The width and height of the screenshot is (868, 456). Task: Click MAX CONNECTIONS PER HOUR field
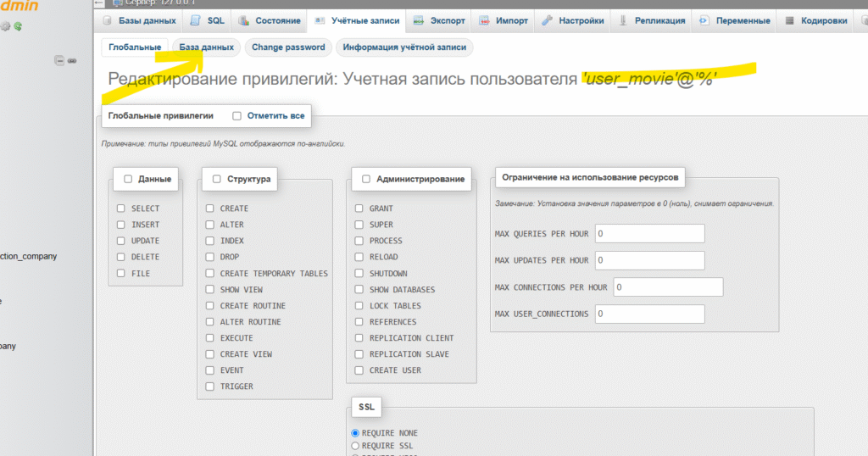668,287
